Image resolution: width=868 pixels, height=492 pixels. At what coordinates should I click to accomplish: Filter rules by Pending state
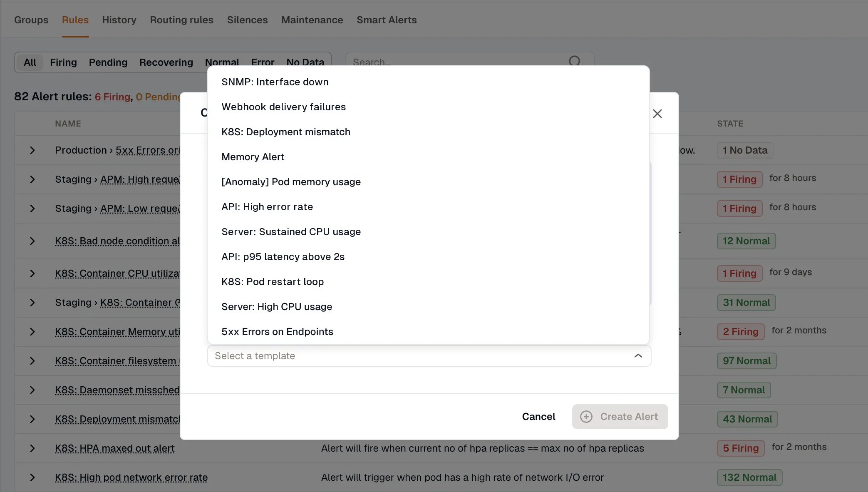(108, 62)
